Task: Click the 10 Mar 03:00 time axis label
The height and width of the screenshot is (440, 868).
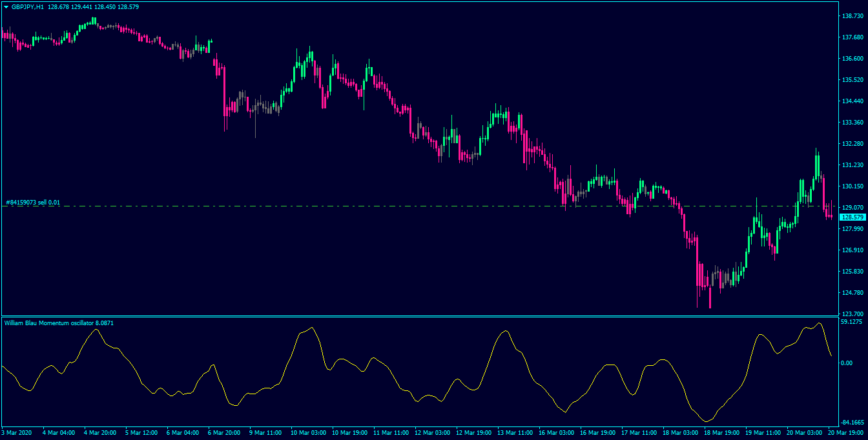Action: pyautogui.click(x=309, y=432)
